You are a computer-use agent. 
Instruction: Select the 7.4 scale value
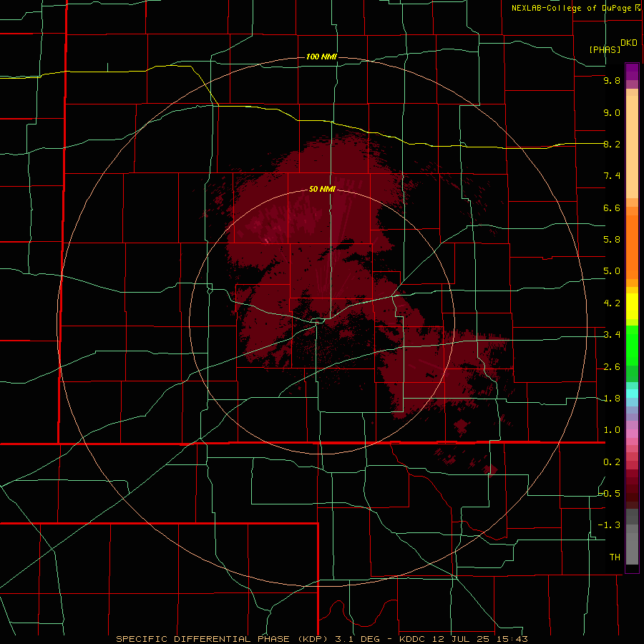612,176
